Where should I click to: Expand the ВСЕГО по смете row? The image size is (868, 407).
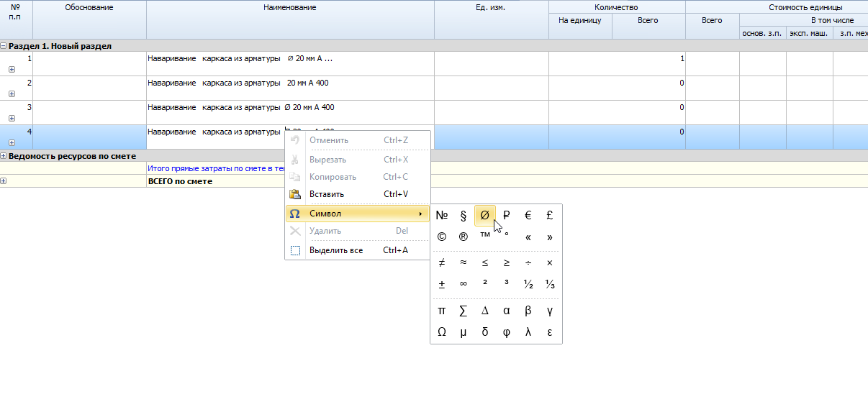(x=4, y=180)
